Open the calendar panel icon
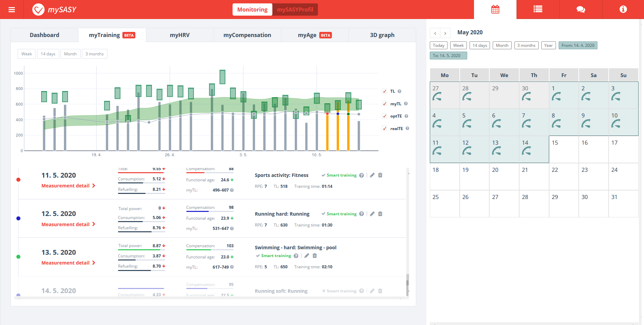 click(x=495, y=10)
